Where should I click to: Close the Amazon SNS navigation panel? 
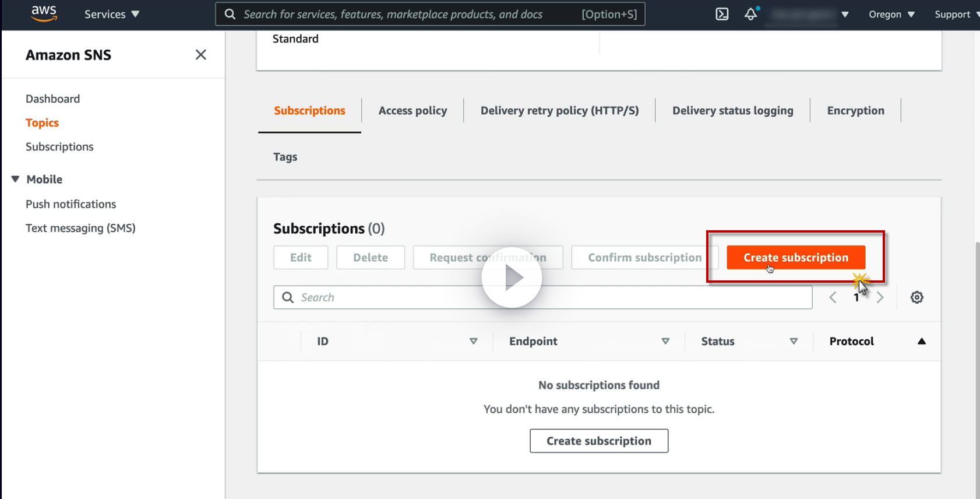[x=201, y=55]
